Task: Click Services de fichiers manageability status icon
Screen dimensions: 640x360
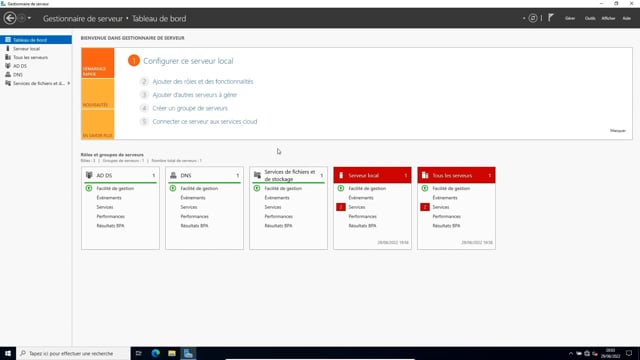Action: click(257, 188)
